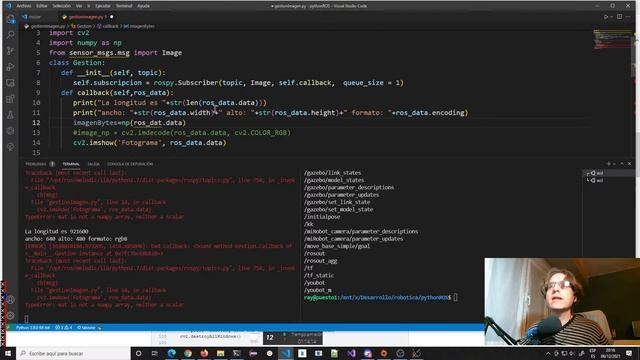Viewport: 640px width, 360px height.
Task: Open errors and warnings count in status bar
Action: [x=63, y=328]
